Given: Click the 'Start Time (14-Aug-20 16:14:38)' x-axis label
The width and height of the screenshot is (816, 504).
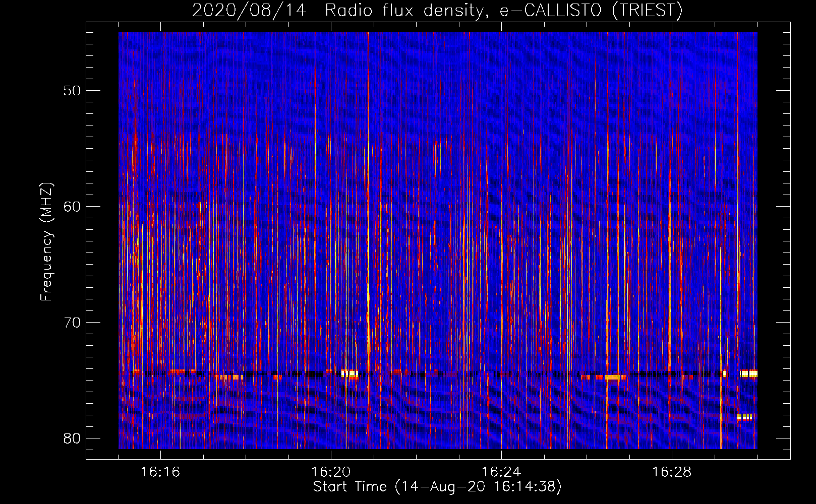Looking at the screenshot, I should [437, 487].
